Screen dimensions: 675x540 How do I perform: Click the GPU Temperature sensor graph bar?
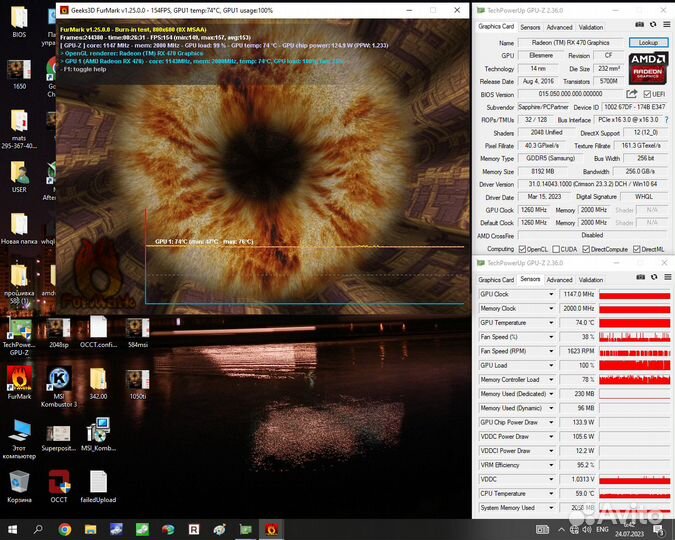coord(635,323)
